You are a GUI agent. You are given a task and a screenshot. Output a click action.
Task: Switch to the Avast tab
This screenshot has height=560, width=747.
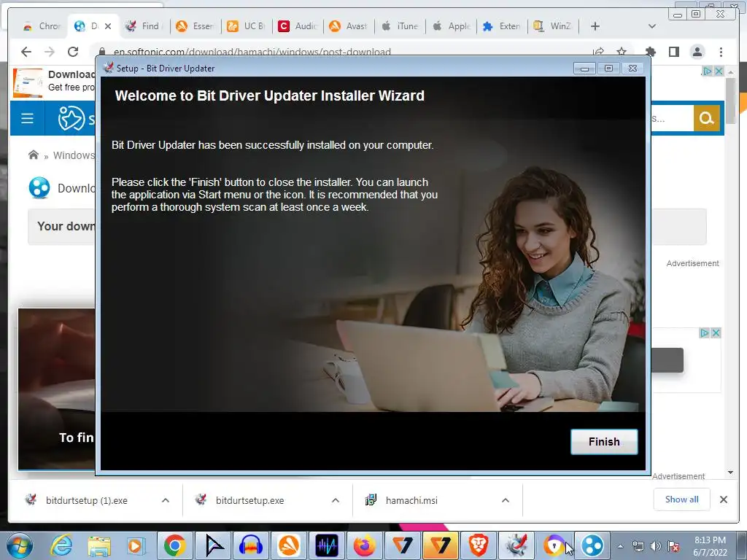point(349,26)
